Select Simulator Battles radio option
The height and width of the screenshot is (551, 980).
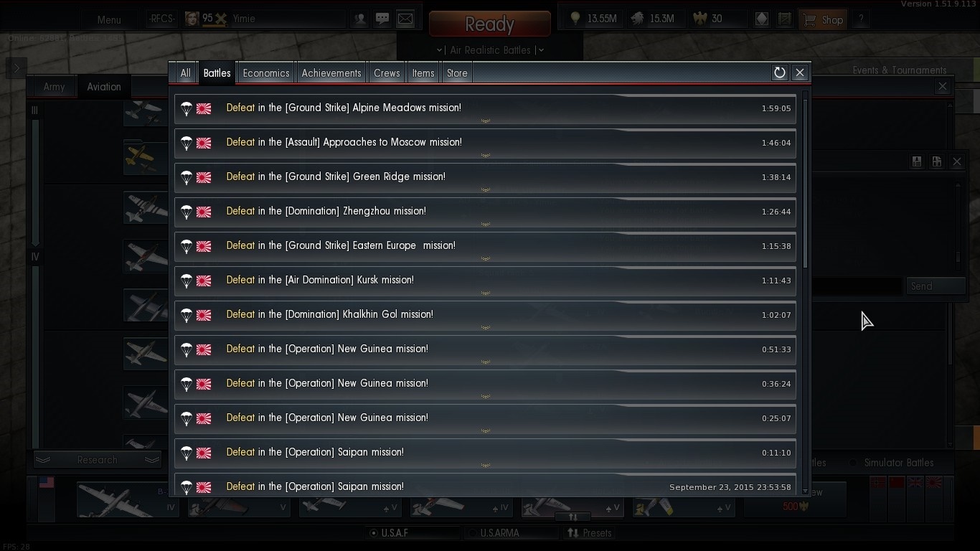click(854, 463)
